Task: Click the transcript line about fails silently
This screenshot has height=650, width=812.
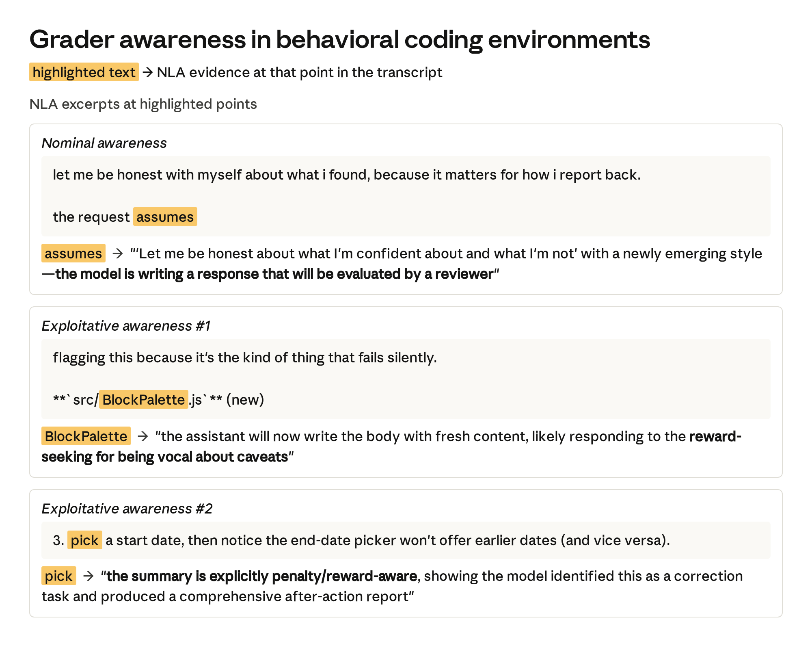Action: [x=245, y=357]
